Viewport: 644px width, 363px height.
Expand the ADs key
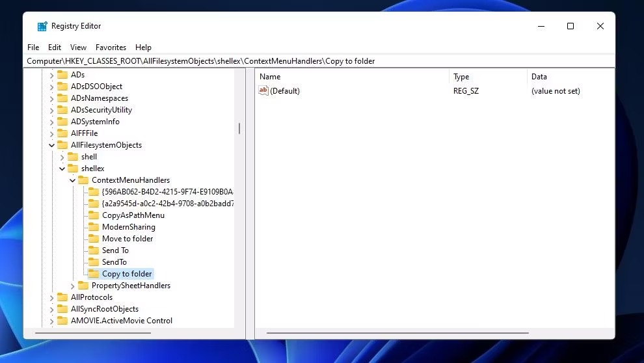tap(51, 75)
